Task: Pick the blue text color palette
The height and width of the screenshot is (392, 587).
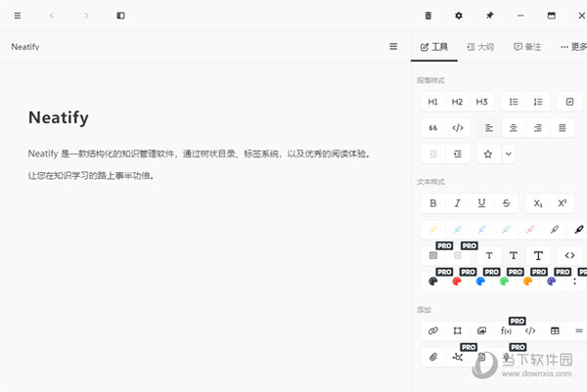Action: [480, 282]
